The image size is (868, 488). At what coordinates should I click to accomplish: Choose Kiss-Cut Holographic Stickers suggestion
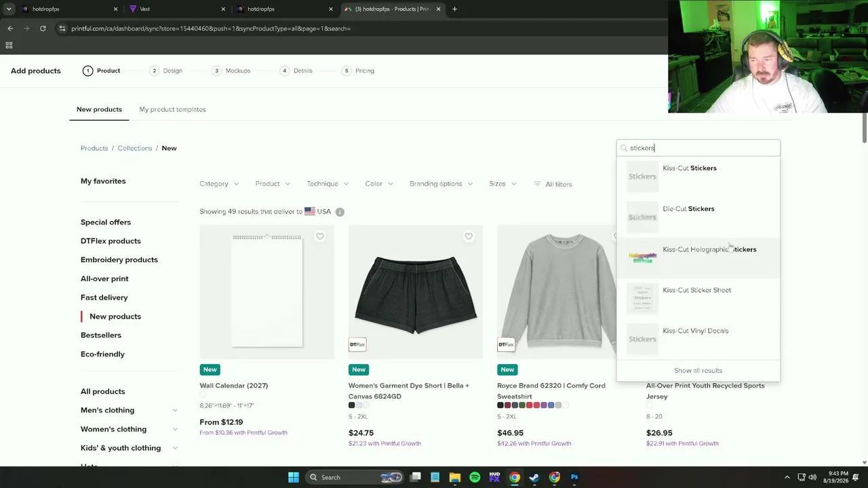(698, 258)
